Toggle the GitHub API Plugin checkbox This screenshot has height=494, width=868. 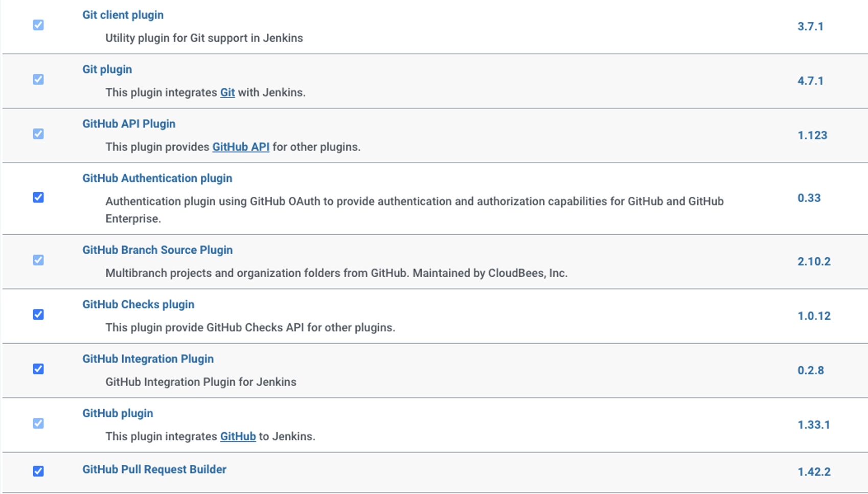click(x=38, y=134)
